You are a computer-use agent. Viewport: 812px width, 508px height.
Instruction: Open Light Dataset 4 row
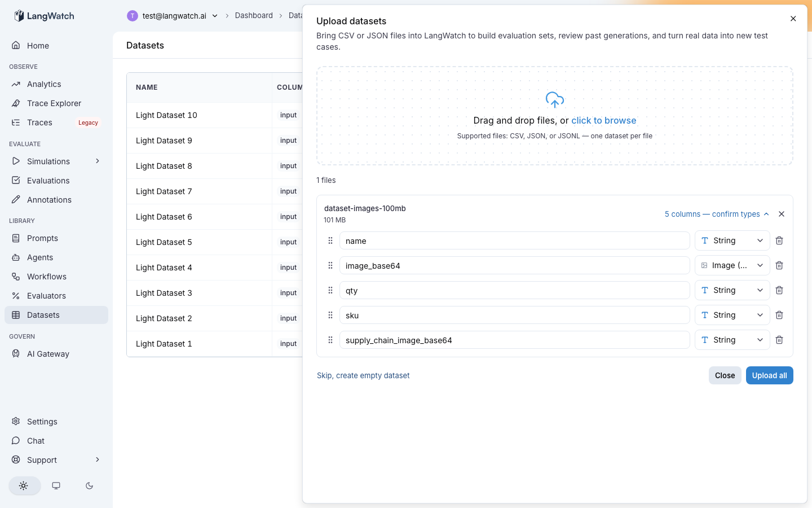click(x=215, y=268)
